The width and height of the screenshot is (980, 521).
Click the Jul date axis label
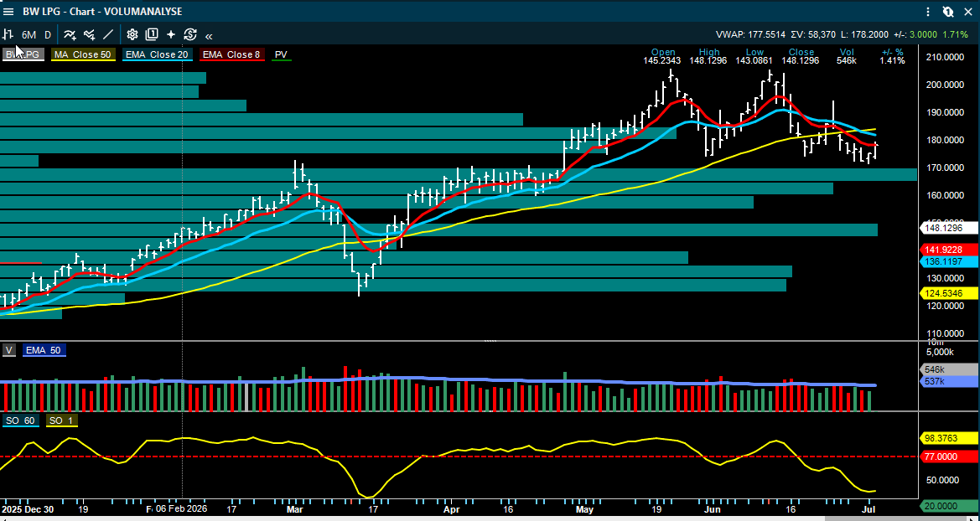click(x=869, y=509)
